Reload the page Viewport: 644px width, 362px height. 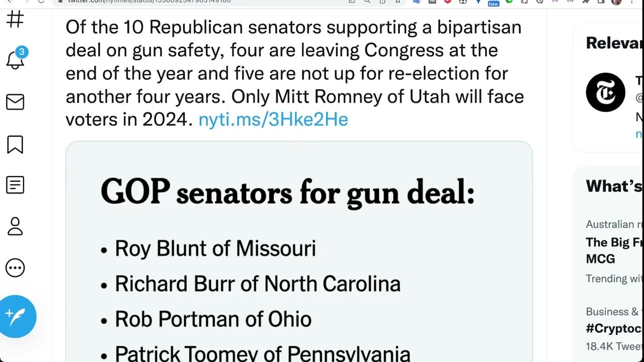pyautogui.click(x=41, y=2)
